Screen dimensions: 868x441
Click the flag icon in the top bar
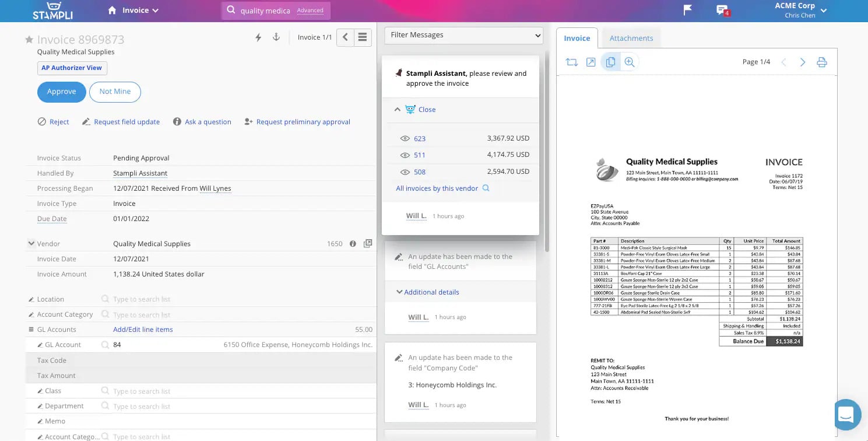(687, 10)
